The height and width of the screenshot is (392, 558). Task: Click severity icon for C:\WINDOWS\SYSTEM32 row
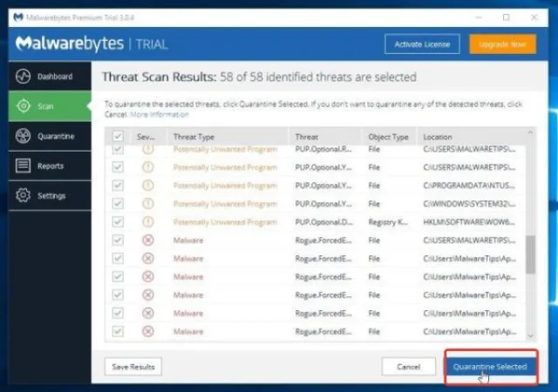[x=148, y=204]
